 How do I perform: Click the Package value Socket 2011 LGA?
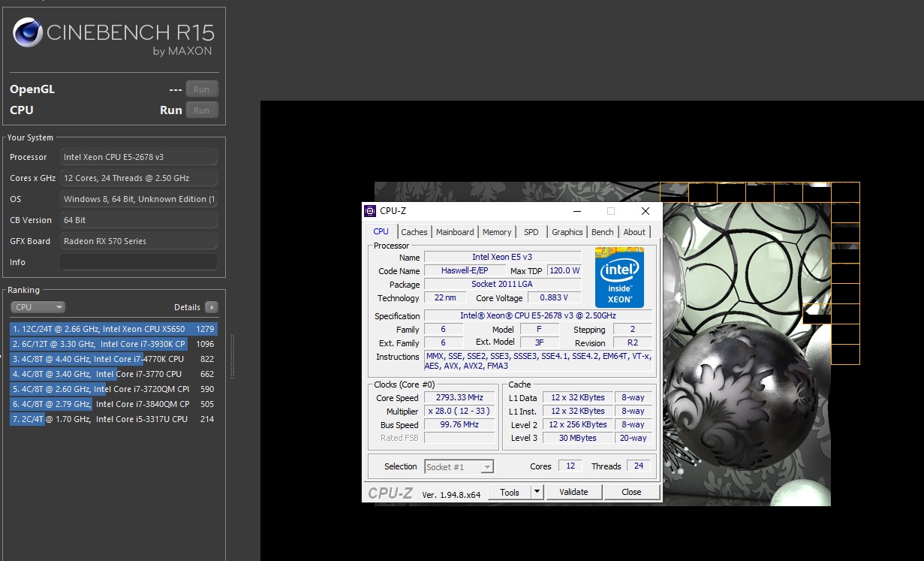[x=502, y=284]
